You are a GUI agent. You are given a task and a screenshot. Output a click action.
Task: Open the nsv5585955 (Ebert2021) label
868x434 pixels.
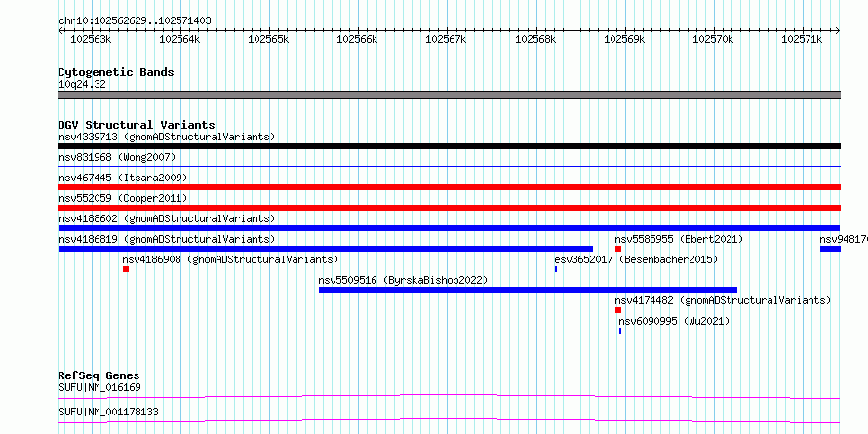point(679,239)
